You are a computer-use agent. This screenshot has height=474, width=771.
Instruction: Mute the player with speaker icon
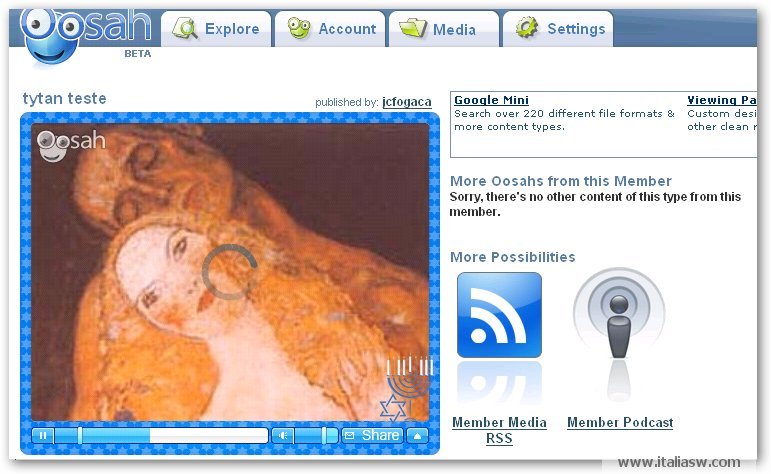click(x=283, y=435)
